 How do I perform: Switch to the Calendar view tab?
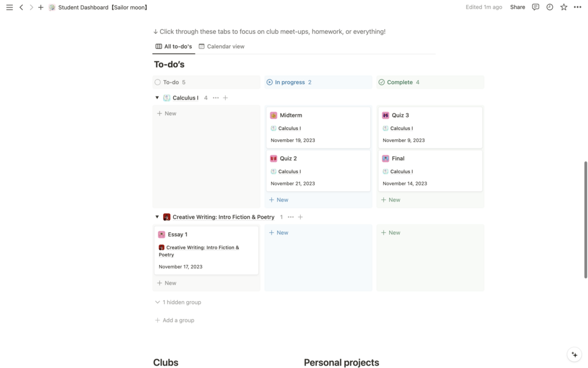221,46
